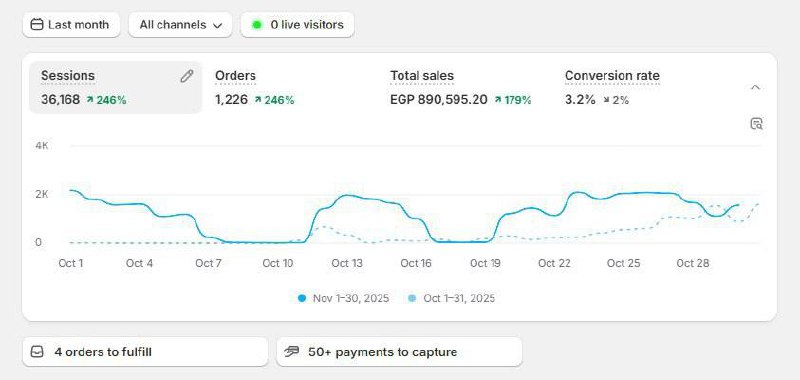Click the 179% total sales change indicator
The image size is (800, 380).
coord(513,100)
